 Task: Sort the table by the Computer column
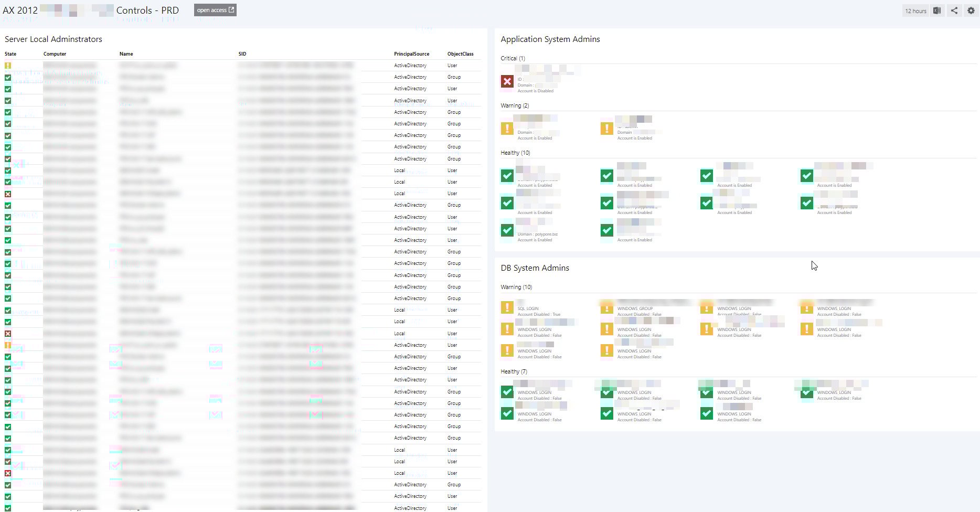(x=55, y=54)
